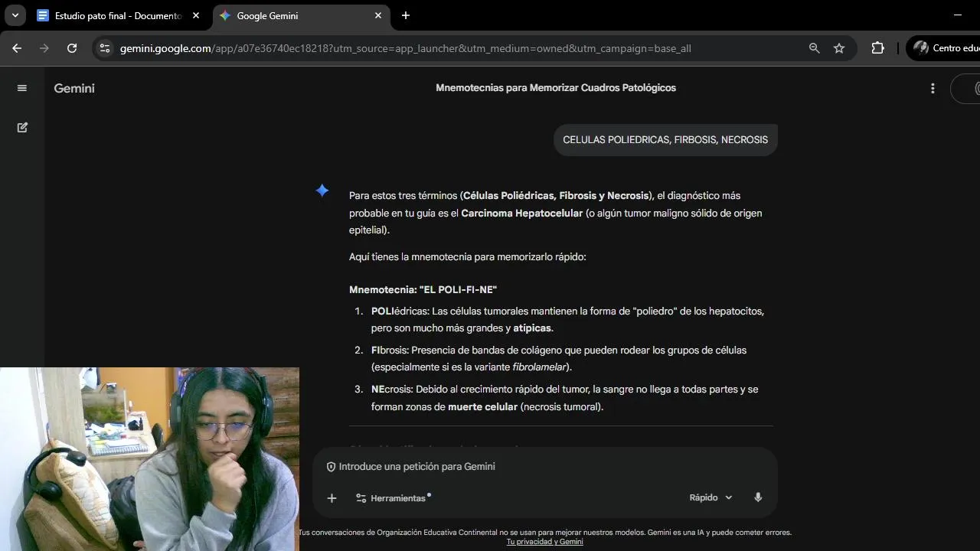Screen dimensions: 980x551
Task: Click the conversation title Mnemotecnias para Memorizar
Action: point(556,88)
